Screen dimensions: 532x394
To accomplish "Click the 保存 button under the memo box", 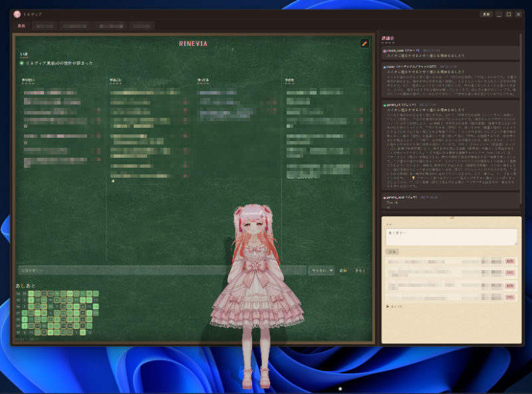I will pyautogui.click(x=392, y=252).
